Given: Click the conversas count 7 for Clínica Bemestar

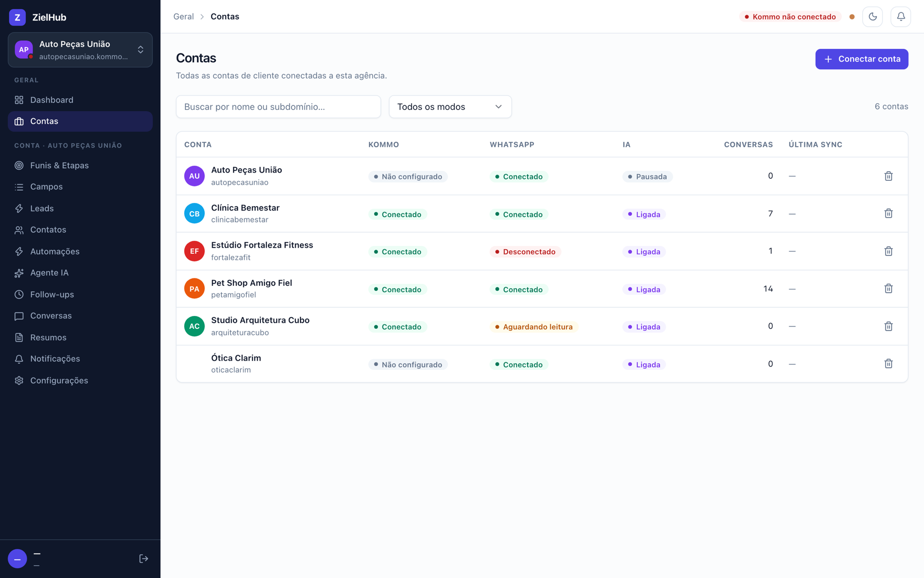Looking at the screenshot, I should pyautogui.click(x=771, y=214).
